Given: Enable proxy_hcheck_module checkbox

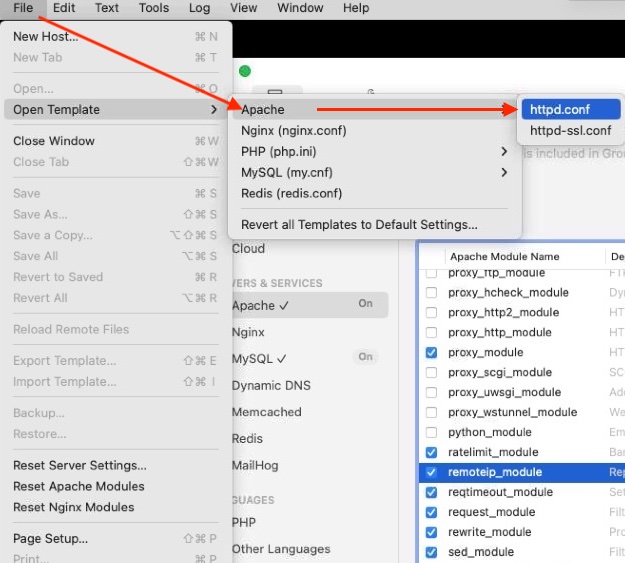Looking at the screenshot, I should tap(431, 292).
